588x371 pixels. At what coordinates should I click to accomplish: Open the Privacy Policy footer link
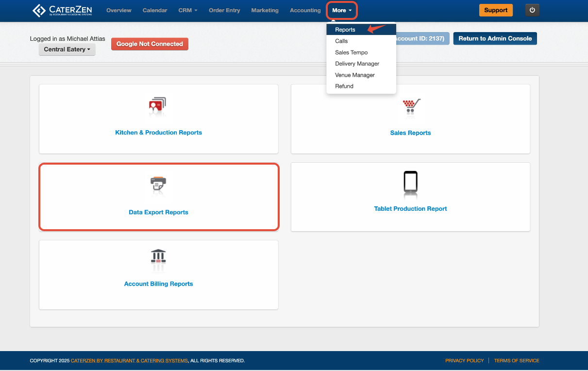click(465, 361)
